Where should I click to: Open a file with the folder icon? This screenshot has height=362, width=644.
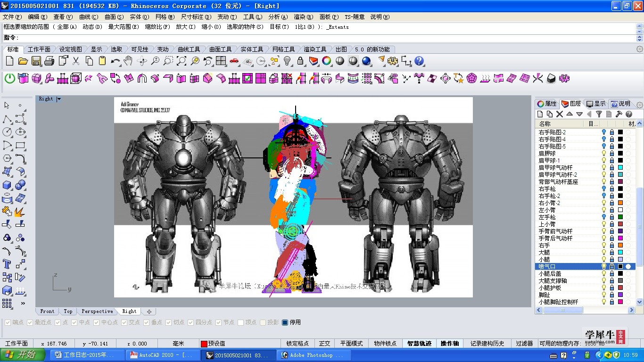(x=23, y=61)
